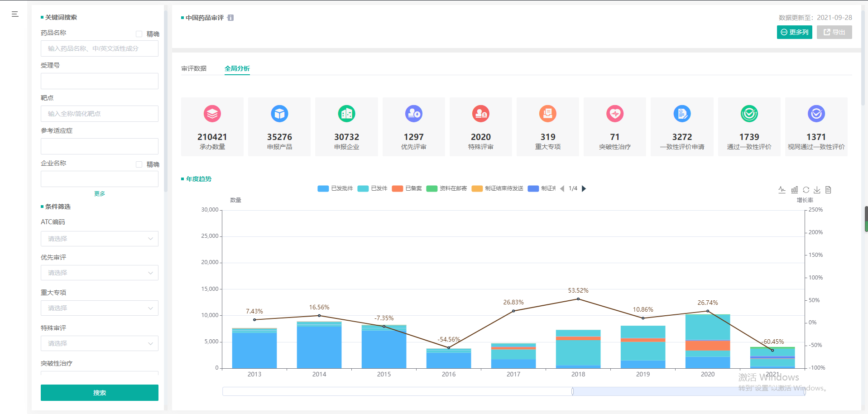Click the 受理号 input field
This screenshot has width=868, height=414.
tap(100, 81)
